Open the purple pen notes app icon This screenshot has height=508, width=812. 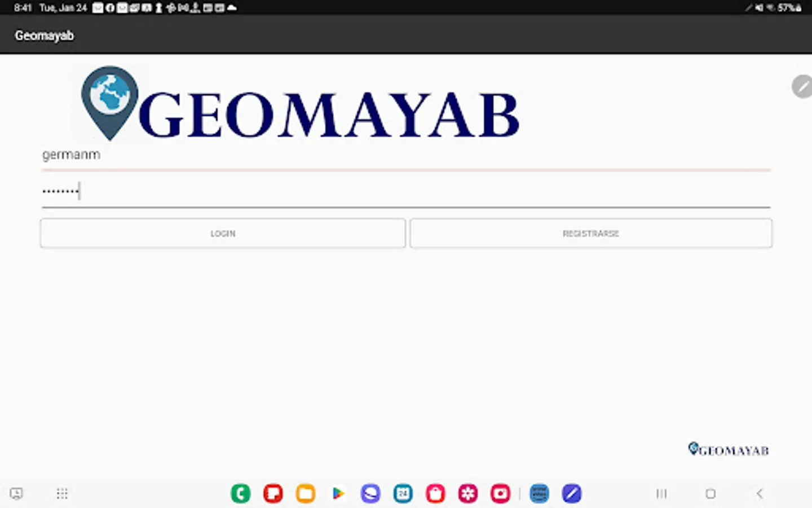[572, 494]
